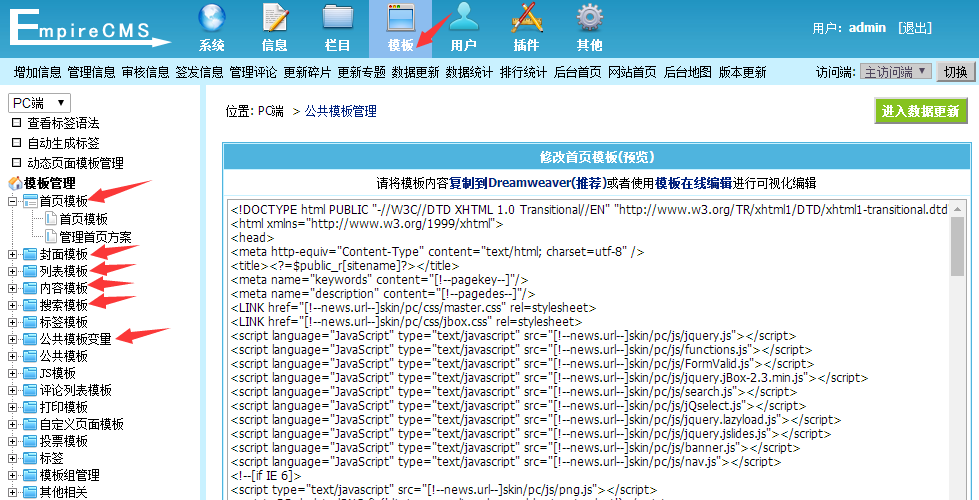Image resolution: width=979 pixels, height=500 pixels.
Task: Expand the 公共模板 tree node
Action: (x=12, y=356)
